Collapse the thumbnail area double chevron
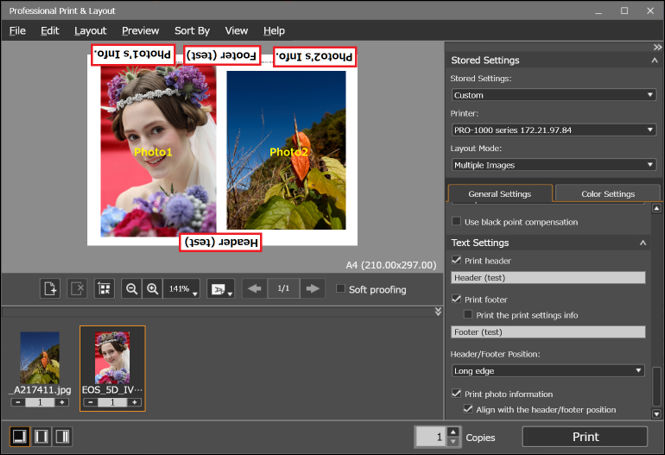 [x=438, y=312]
